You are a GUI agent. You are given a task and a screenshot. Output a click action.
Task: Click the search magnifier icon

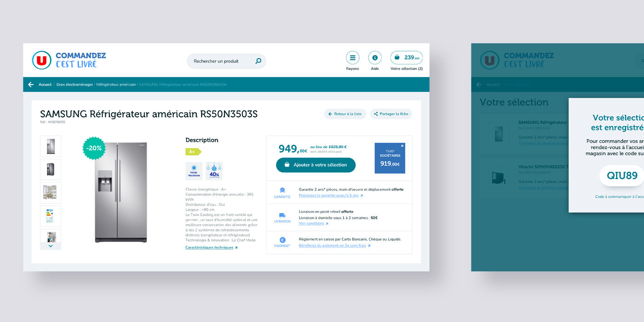tap(258, 61)
